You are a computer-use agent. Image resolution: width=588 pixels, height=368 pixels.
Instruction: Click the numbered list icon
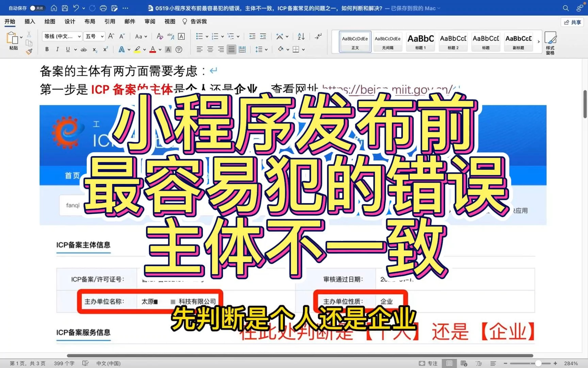[215, 36]
